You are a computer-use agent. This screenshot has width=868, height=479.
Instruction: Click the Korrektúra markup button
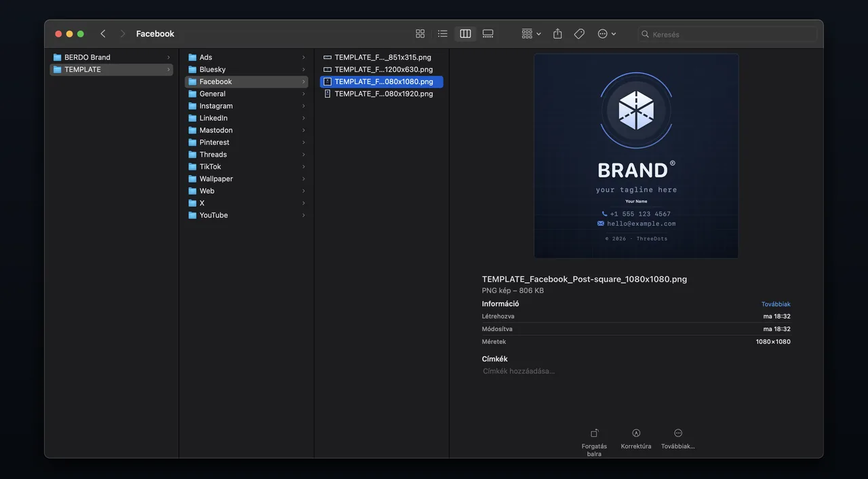click(x=636, y=438)
